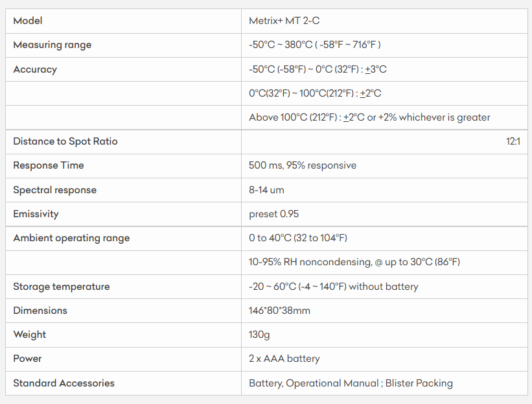Click the Spectral response 8-14 um value
The image size is (532, 404).
[x=266, y=190]
